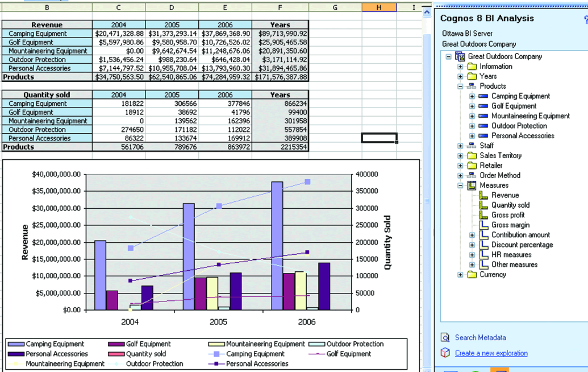
Task: Click the Measures folder icon
Action: [472, 185]
